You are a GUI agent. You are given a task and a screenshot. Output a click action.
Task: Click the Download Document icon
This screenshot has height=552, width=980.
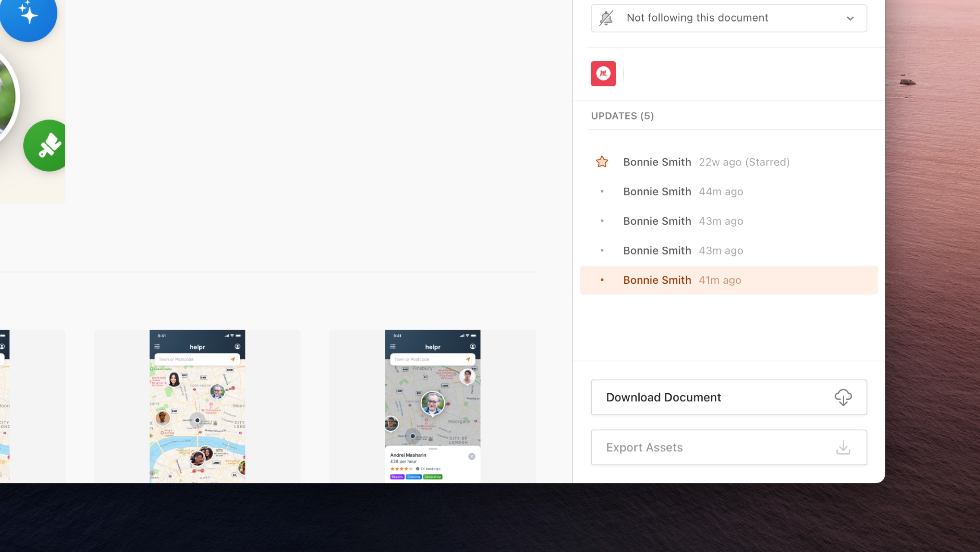click(843, 397)
